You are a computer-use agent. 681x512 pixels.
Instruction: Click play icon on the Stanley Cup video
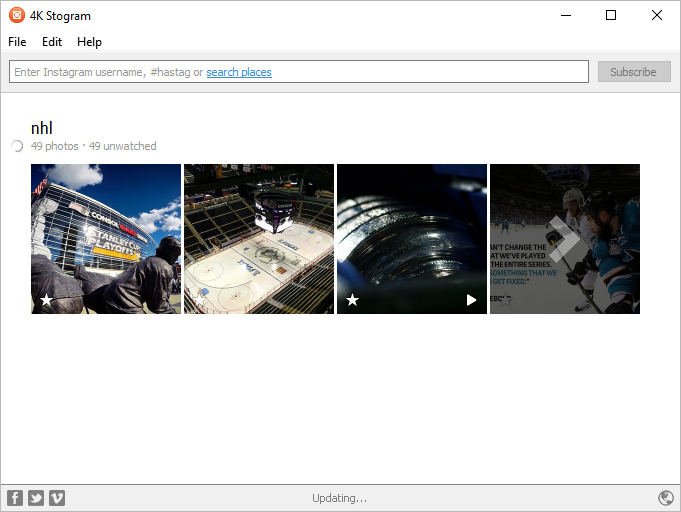point(471,300)
